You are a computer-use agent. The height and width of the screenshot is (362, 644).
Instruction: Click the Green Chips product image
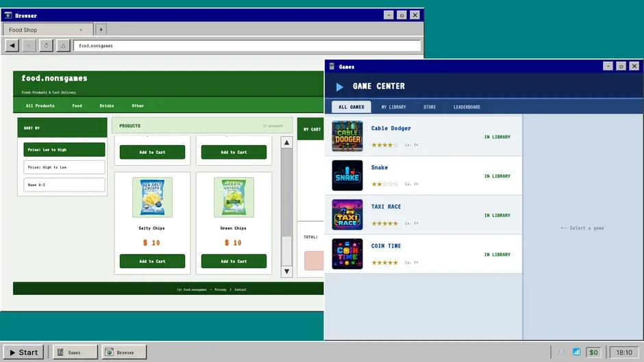click(234, 197)
